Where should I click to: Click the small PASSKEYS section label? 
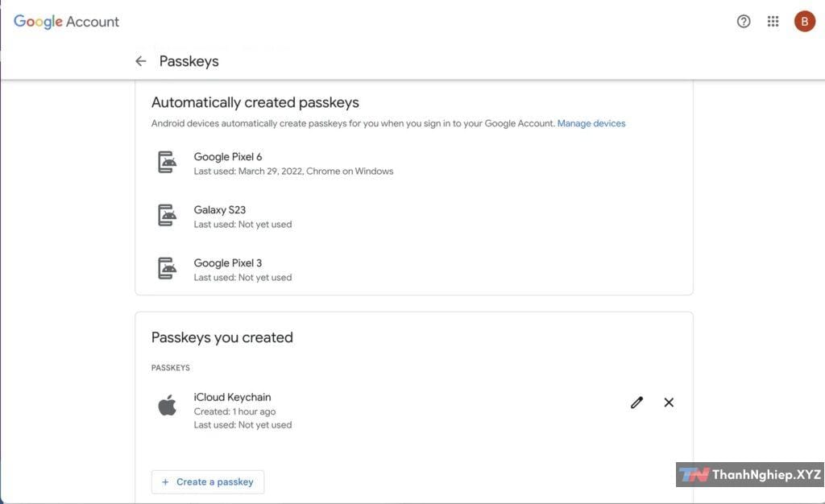[171, 368]
